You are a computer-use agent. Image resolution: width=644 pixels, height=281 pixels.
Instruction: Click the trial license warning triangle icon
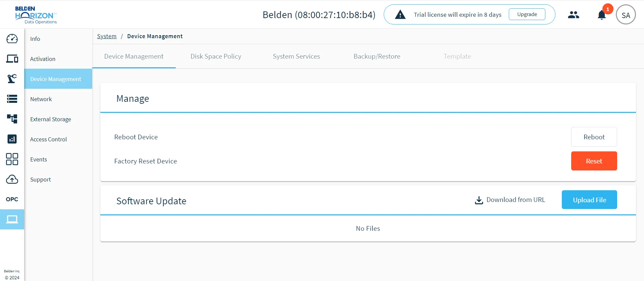(x=400, y=15)
